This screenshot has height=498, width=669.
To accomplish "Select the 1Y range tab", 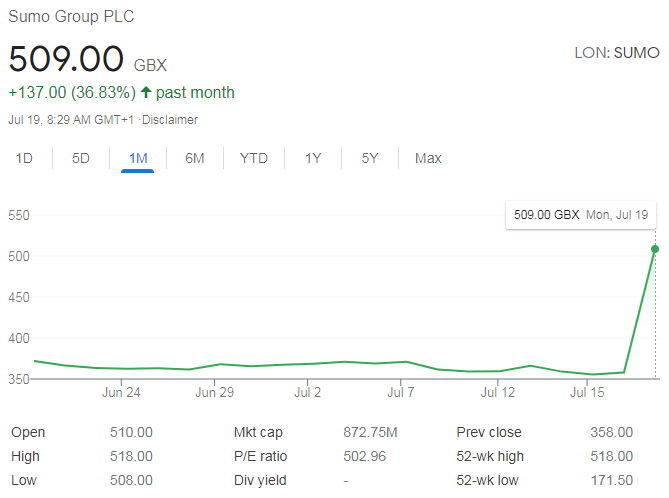I will pyautogui.click(x=313, y=158).
